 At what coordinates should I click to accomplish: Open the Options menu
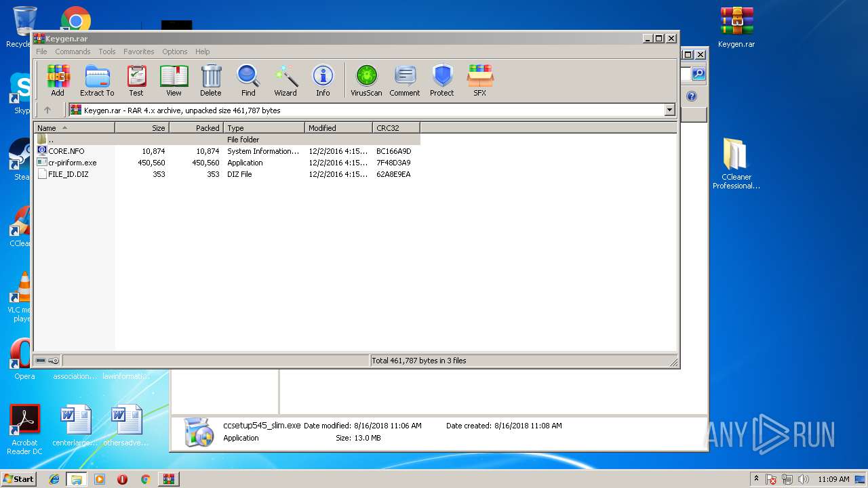(x=174, y=52)
